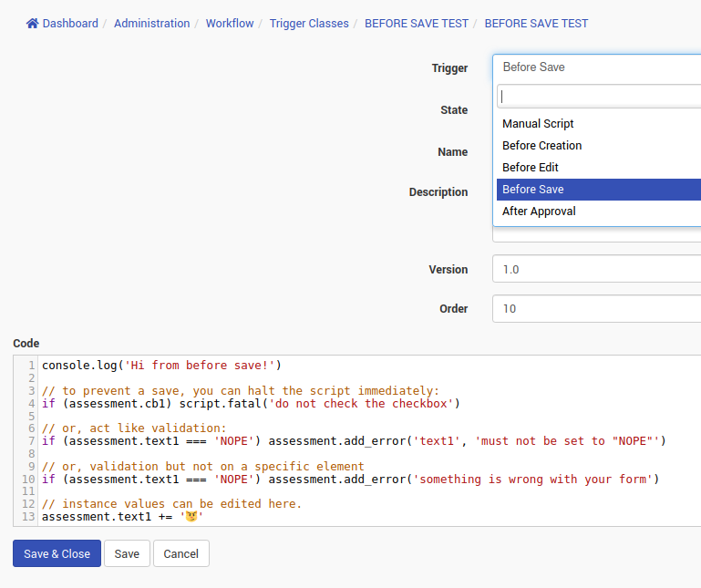Click the '// or, act like validation:' comment
Viewport: 701px width, 588px height.
[x=134, y=428]
